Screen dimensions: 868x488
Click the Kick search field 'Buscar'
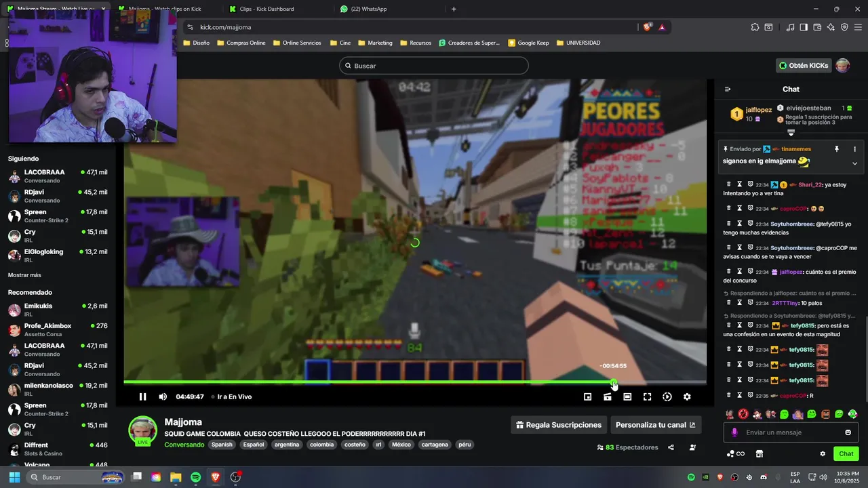point(434,66)
